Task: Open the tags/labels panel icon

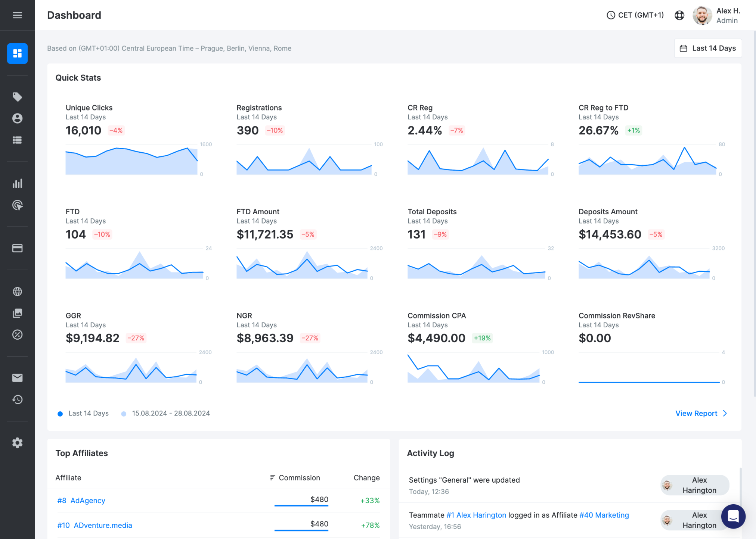Action: point(17,96)
